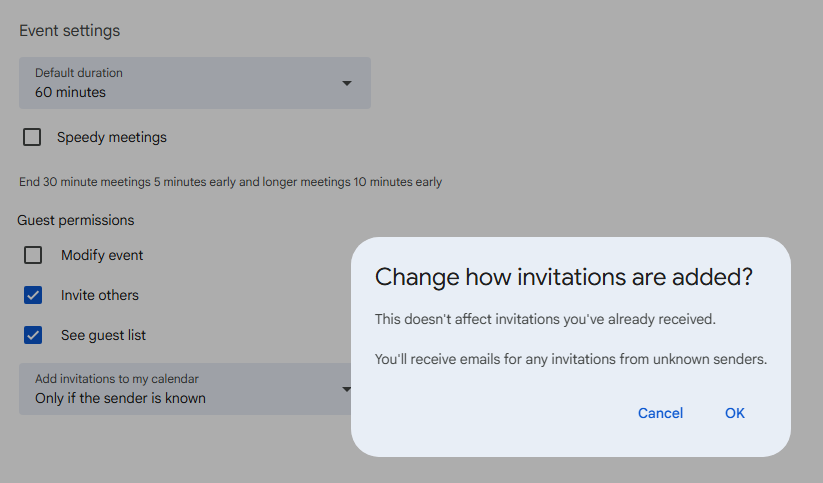Screen dimensions: 823x483
Task: Select text about already received invitations
Action: pos(545,319)
